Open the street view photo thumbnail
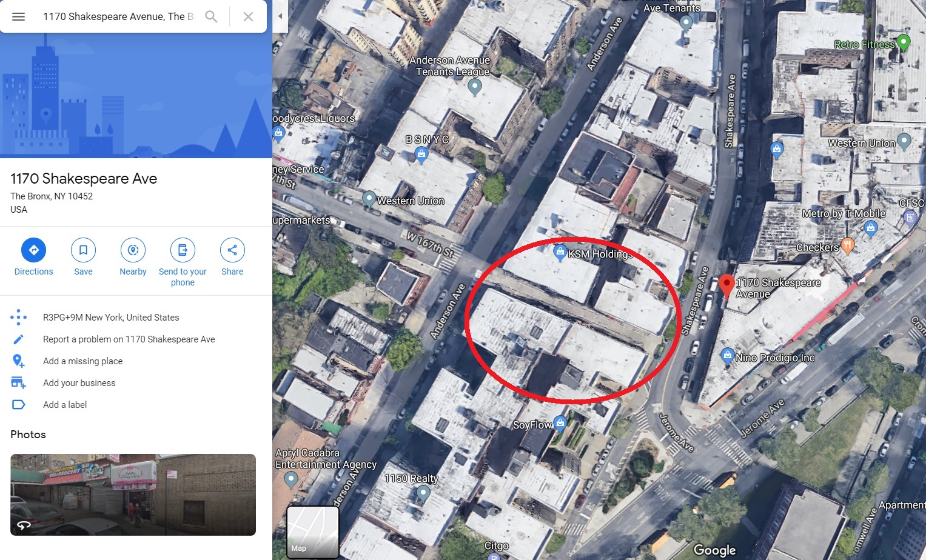The height and width of the screenshot is (560, 926). click(133, 495)
